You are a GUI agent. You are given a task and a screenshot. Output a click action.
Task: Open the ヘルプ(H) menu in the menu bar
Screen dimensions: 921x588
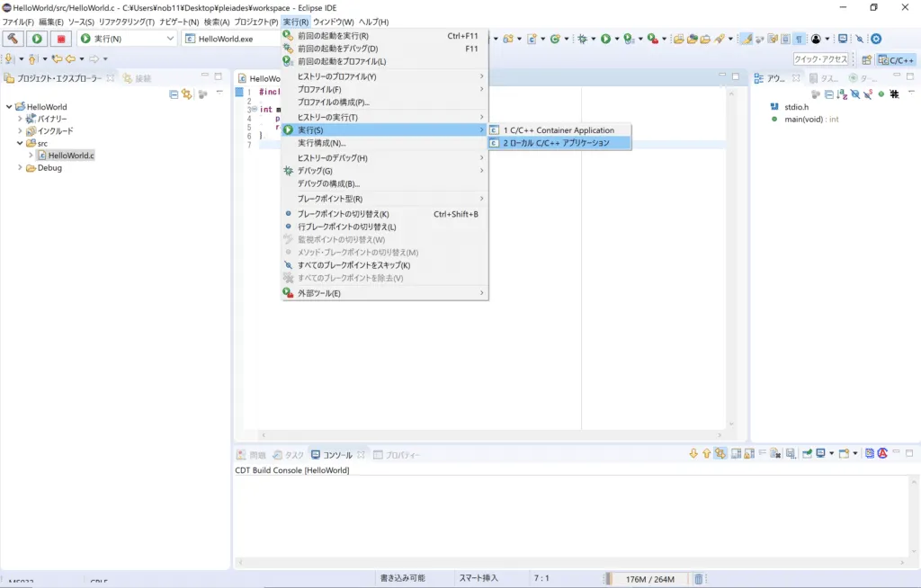coord(373,22)
